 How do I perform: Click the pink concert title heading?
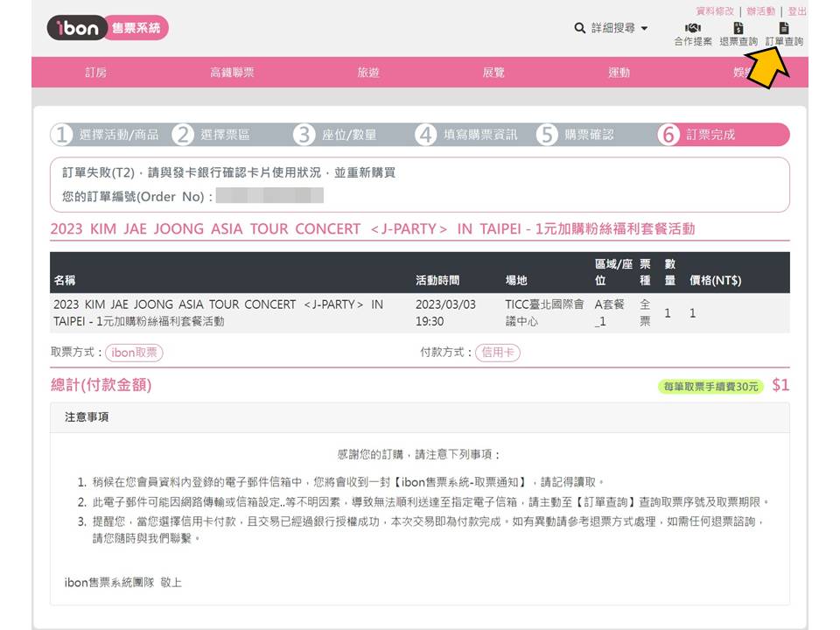373,229
